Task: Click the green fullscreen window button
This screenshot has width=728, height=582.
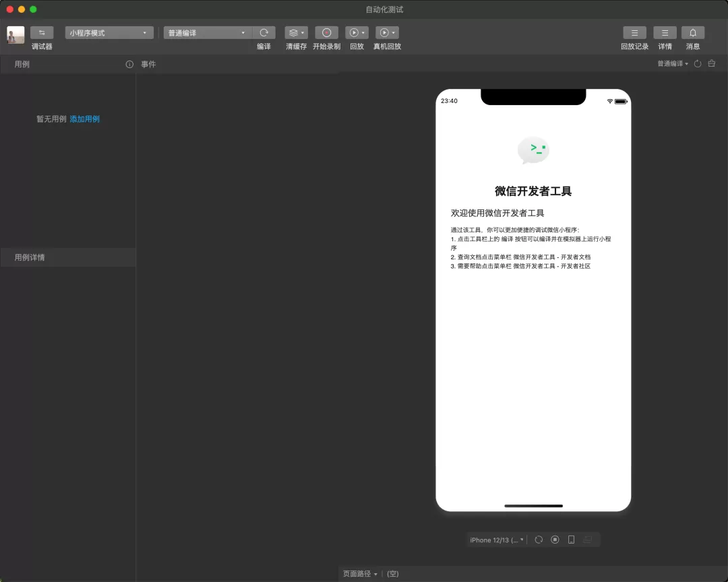Action: click(x=33, y=9)
